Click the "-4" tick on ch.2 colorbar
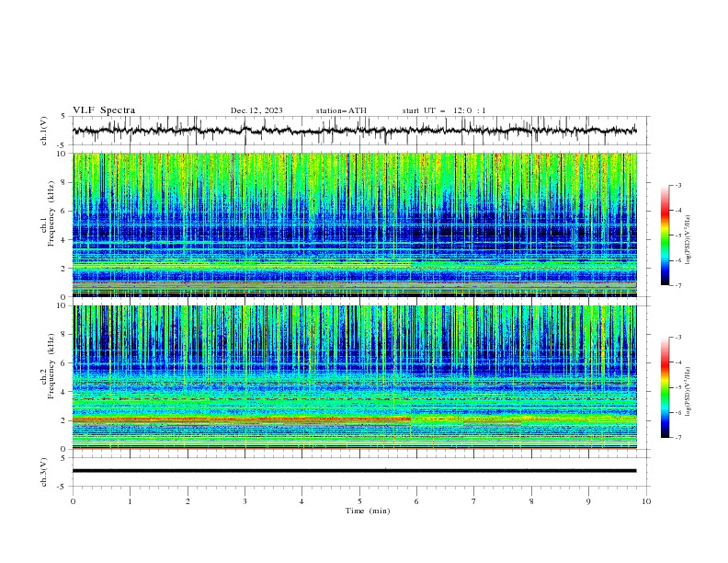 point(678,362)
